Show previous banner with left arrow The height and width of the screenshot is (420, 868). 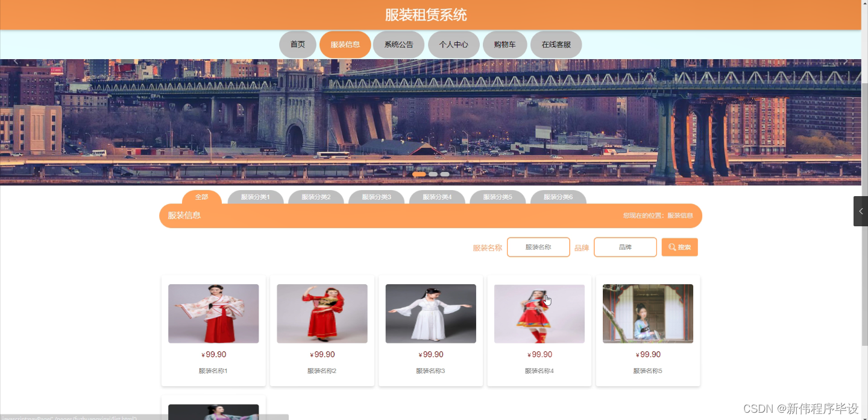[x=16, y=62]
